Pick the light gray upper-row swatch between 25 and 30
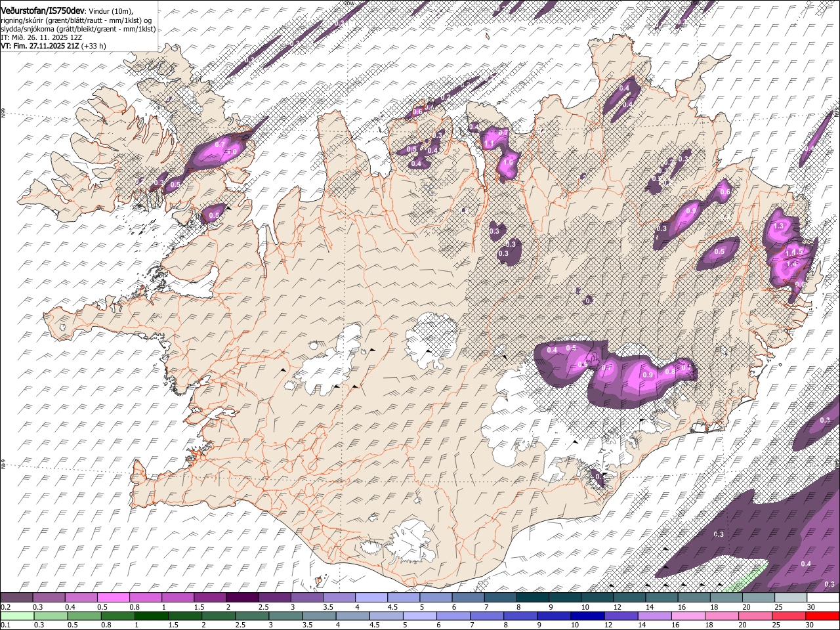This screenshot has height=630, width=840. pos(790,597)
